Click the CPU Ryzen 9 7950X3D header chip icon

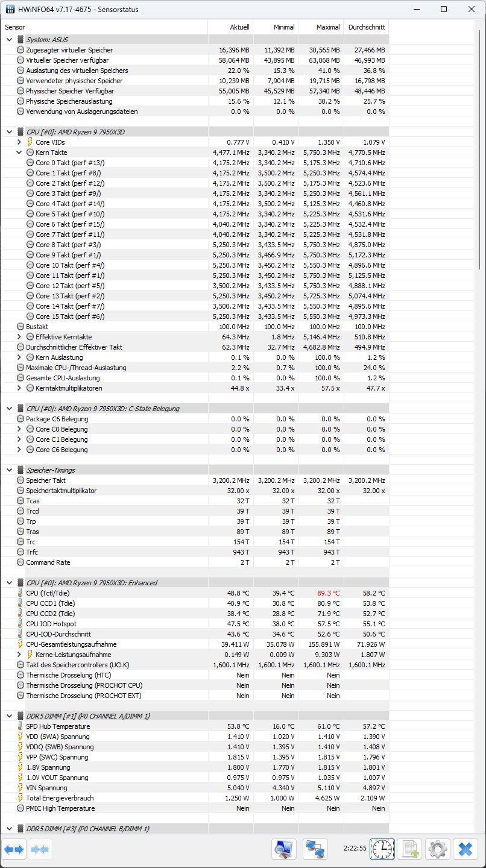click(x=21, y=132)
